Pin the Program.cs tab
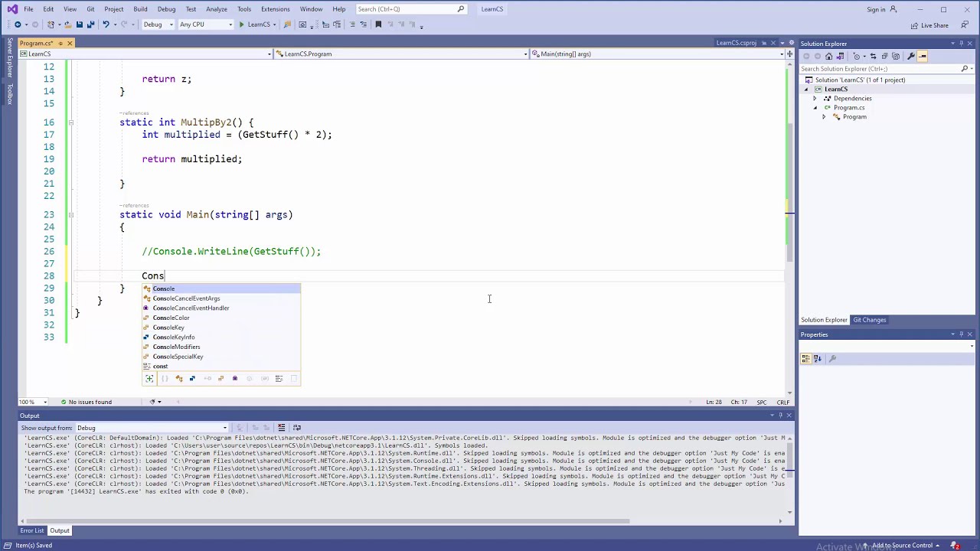 tap(60, 43)
